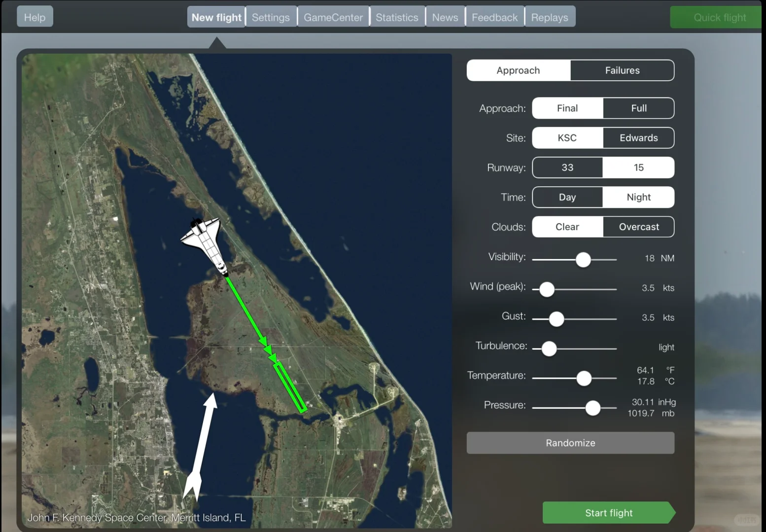The height and width of the screenshot is (532, 766).
Task: Click the Temperature slider handle
Action: click(x=584, y=378)
